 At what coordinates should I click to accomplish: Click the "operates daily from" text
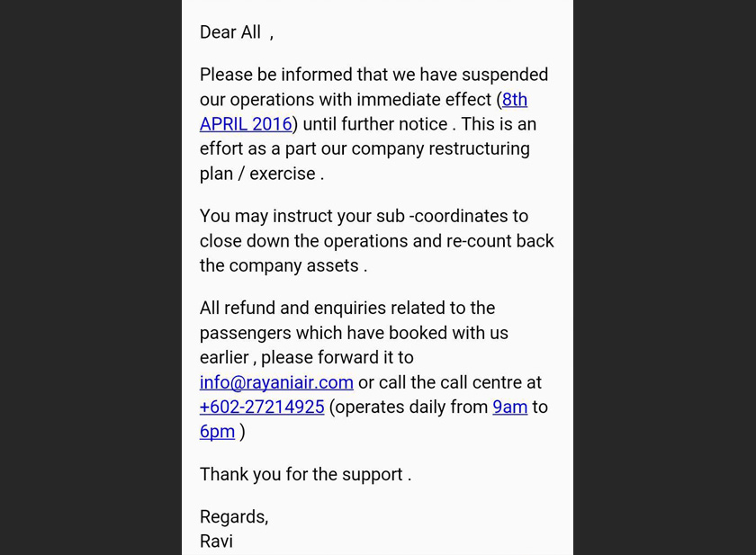coord(410,407)
